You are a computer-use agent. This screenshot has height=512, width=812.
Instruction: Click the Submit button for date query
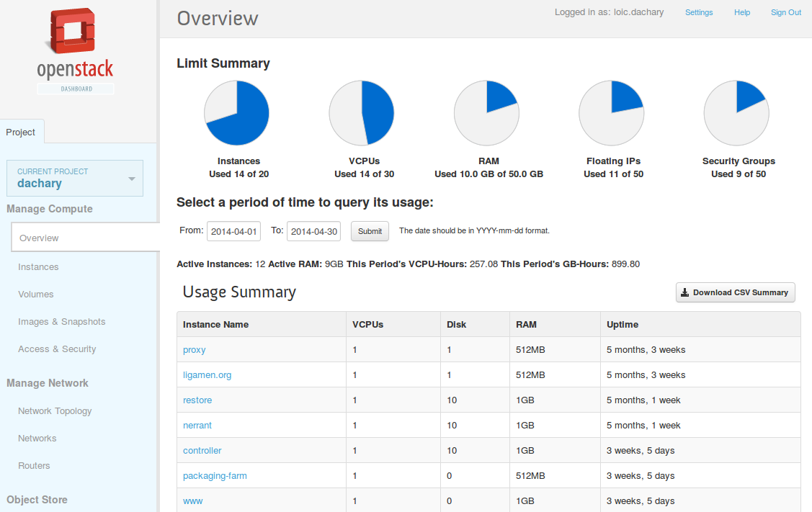370,231
